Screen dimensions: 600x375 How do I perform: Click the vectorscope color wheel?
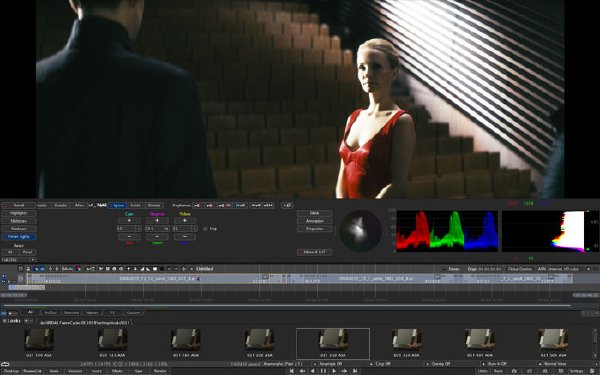click(x=360, y=231)
